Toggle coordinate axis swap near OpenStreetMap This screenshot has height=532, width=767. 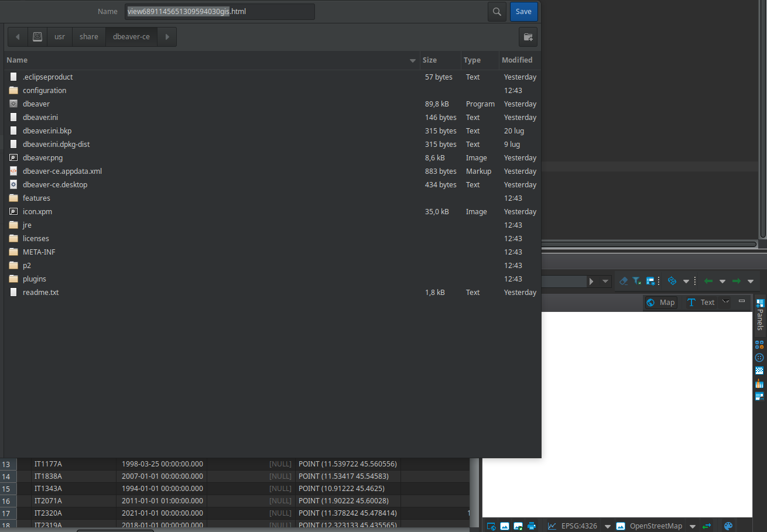coord(707,526)
